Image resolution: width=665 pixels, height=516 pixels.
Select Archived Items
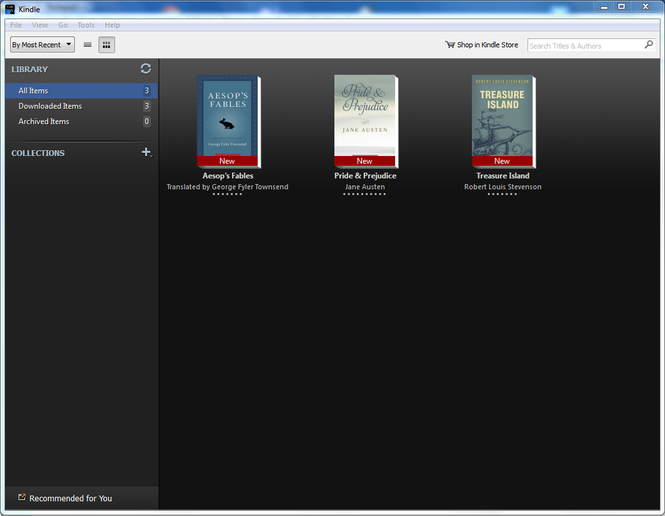click(x=81, y=121)
